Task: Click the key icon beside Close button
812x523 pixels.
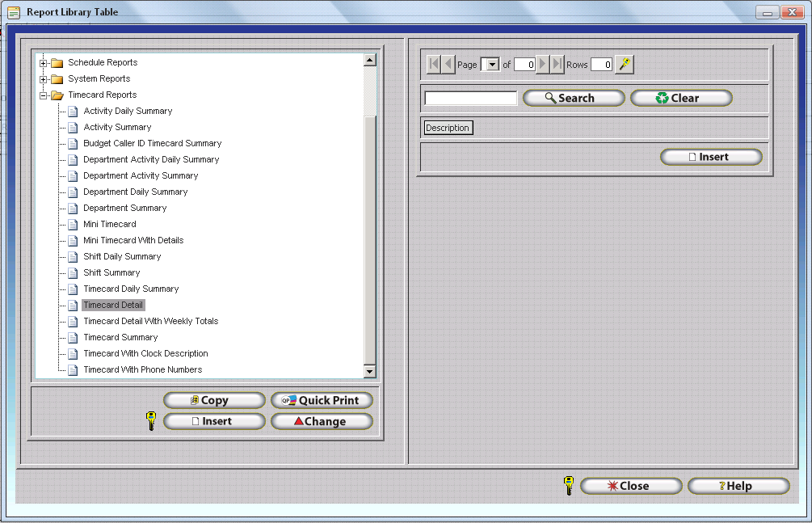Action: (x=568, y=486)
